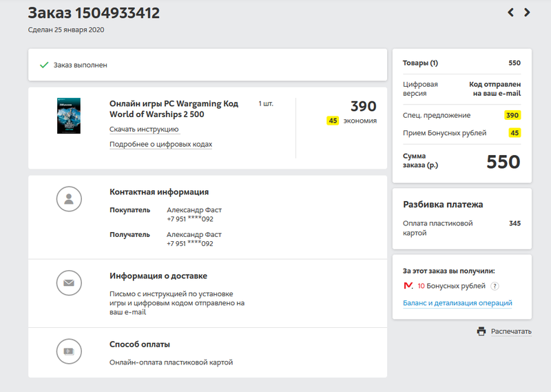Click the contact person avatar icon
This screenshot has height=392, width=551.
pyautogui.click(x=69, y=199)
